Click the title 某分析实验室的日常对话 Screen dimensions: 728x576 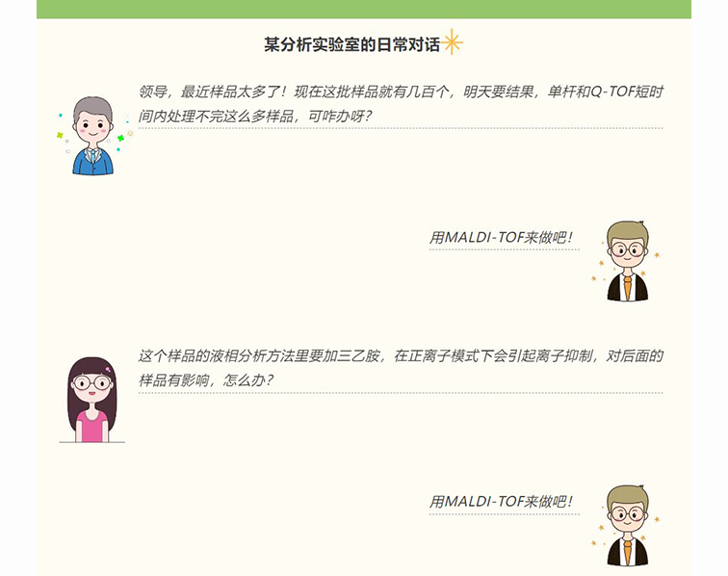(351, 44)
